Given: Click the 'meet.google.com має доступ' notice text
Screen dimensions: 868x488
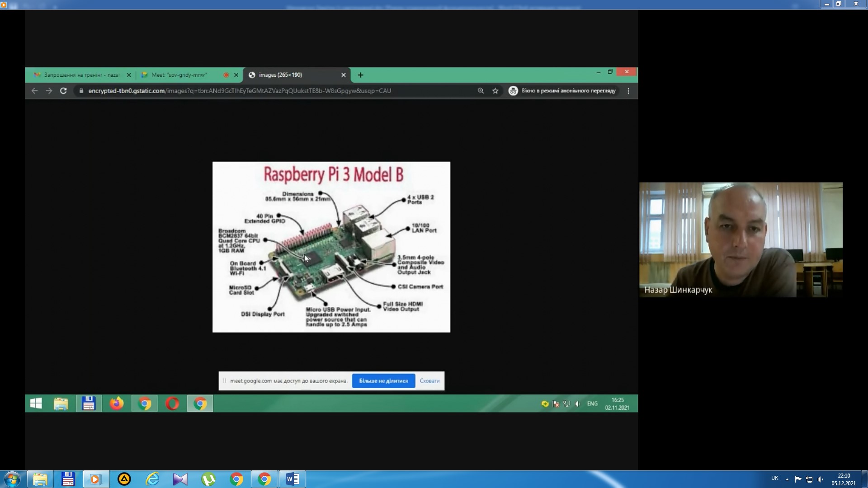Looking at the screenshot, I should pos(289,381).
